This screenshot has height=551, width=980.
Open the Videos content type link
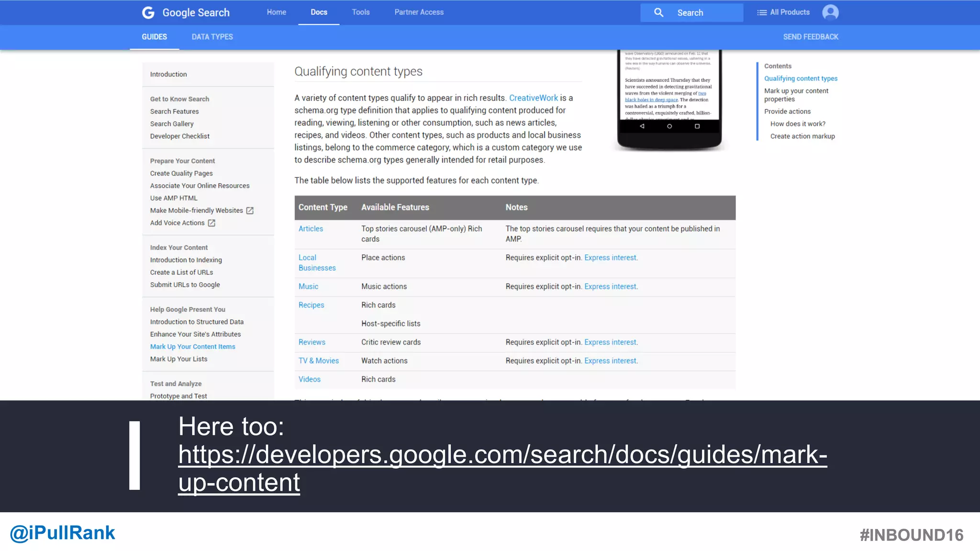click(x=309, y=379)
